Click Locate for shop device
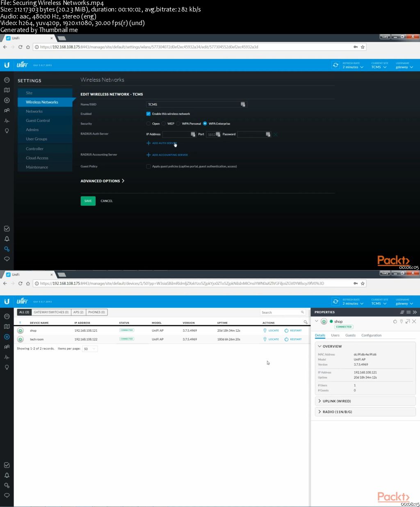Screen dimensions: 420x507 click(271, 330)
